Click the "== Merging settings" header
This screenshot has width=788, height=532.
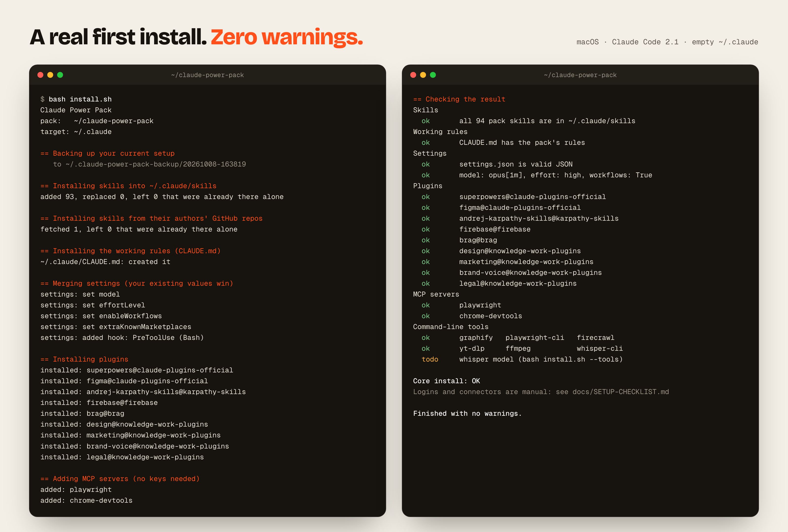tap(137, 284)
